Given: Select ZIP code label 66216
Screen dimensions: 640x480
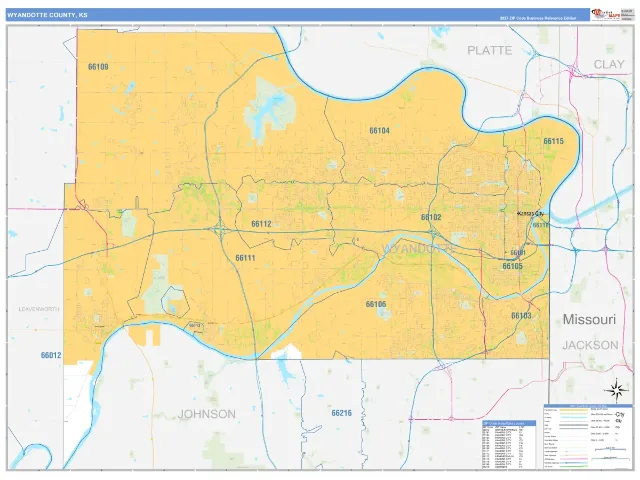Looking at the screenshot, I should [342, 413].
